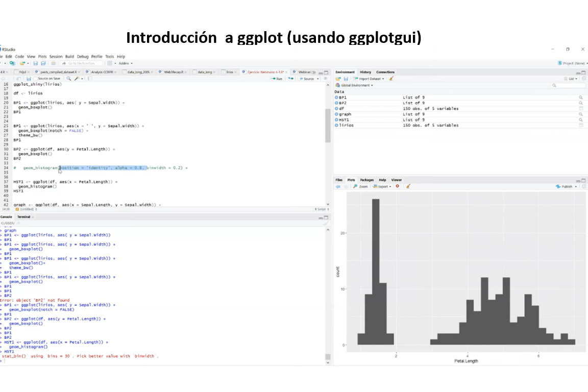View the df data frame table icon
The width and height of the screenshot is (588, 392).
tap(580, 109)
